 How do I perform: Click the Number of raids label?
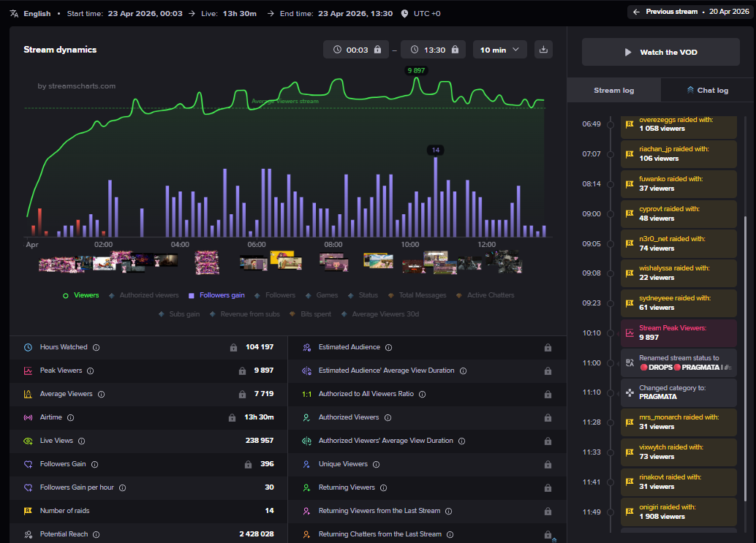tap(64, 511)
